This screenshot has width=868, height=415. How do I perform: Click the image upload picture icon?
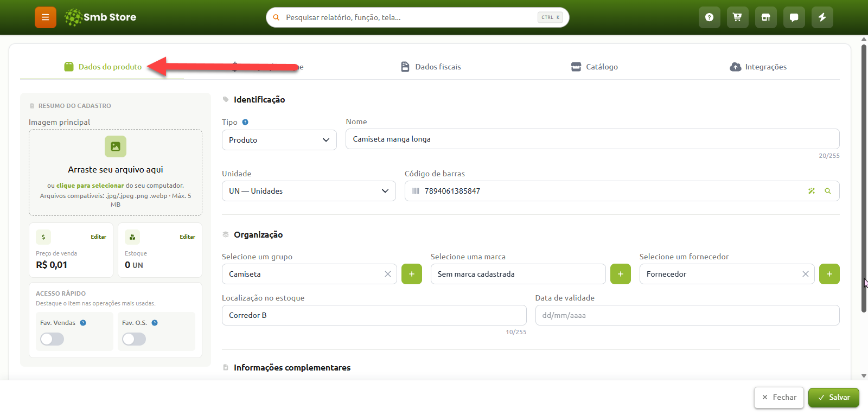tap(116, 146)
